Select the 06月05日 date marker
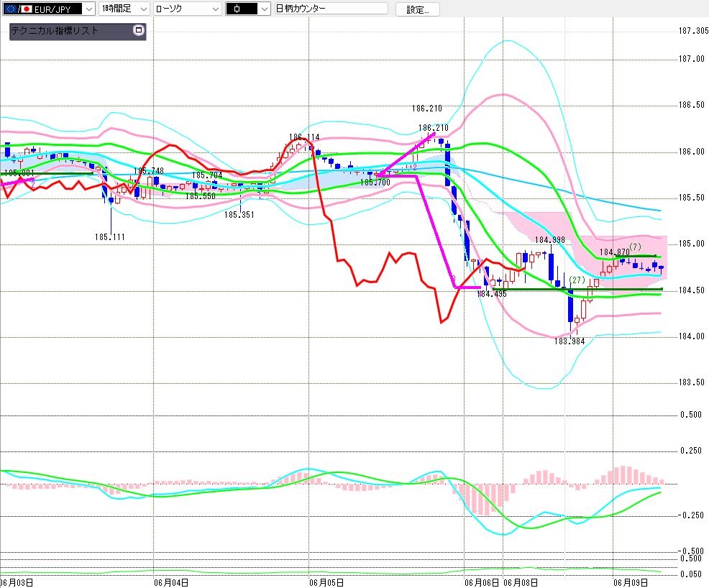 point(326,582)
